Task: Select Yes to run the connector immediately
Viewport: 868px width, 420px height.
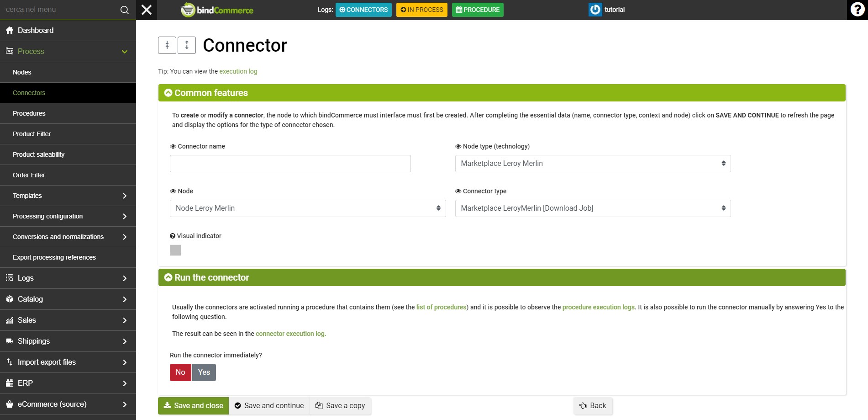Action: (x=204, y=372)
